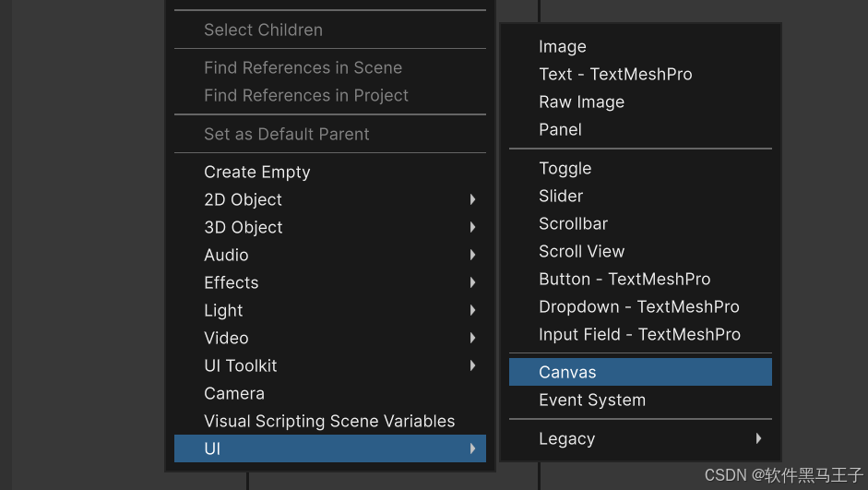Image resolution: width=868 pixels, height=490 pixels.
Task: Add an Image UI element
Action: [x=562, y=46]
